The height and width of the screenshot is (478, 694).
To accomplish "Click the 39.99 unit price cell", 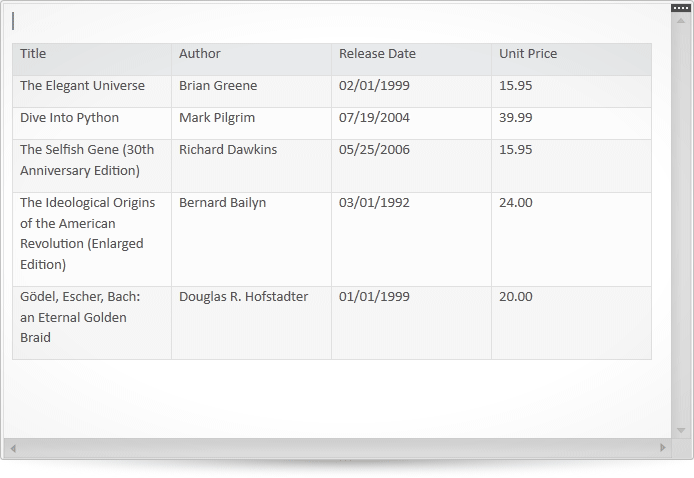I will point(571,123).
